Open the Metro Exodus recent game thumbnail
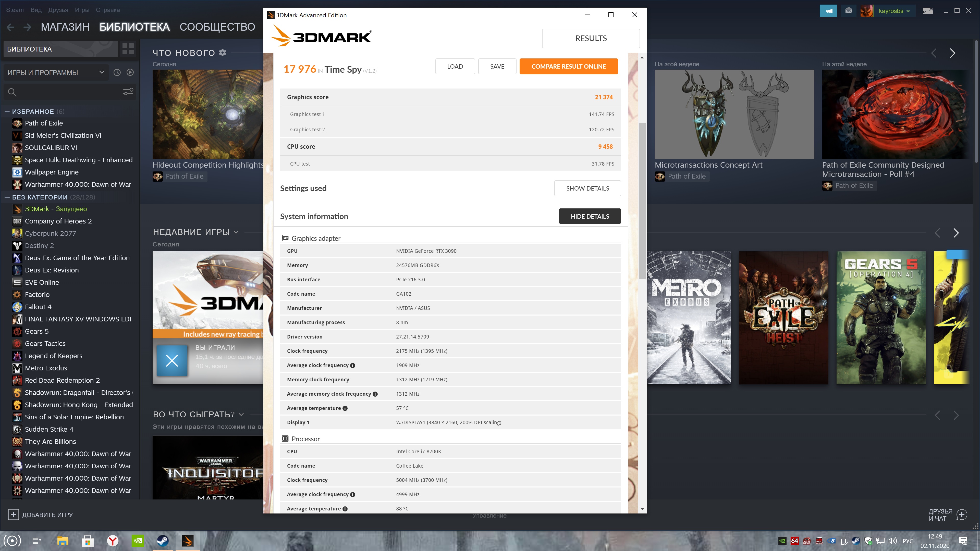980x551 pixels. coord(689,318)
